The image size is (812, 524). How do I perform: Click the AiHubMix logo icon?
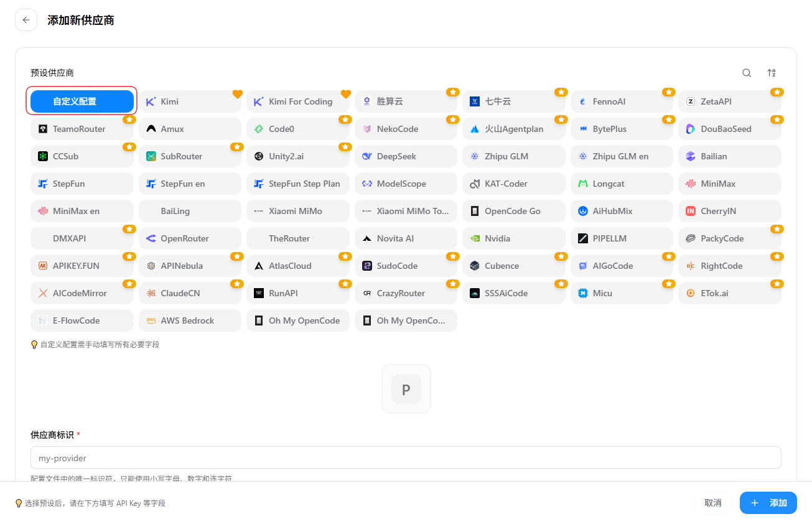coord(582,211)
